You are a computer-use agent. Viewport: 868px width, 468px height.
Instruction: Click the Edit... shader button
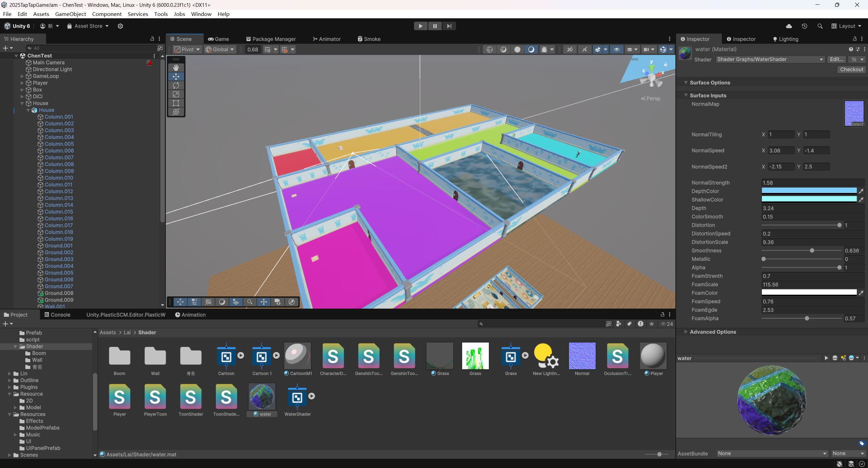[836, 59]
